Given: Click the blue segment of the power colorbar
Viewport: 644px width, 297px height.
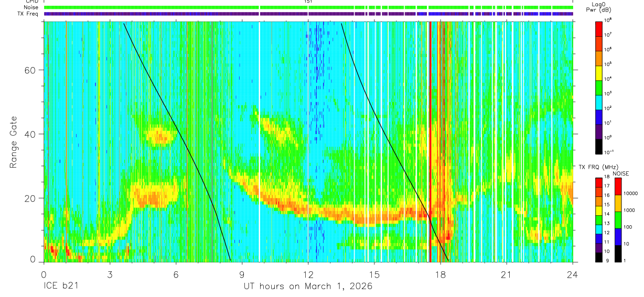Looking at the screenshot, I should pos(599,116).
